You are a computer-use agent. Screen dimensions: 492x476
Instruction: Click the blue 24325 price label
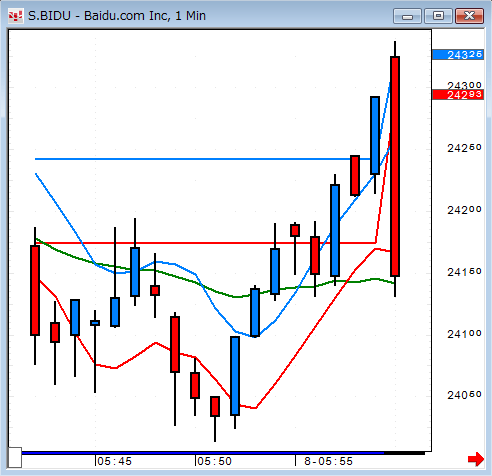pos(458,55)
